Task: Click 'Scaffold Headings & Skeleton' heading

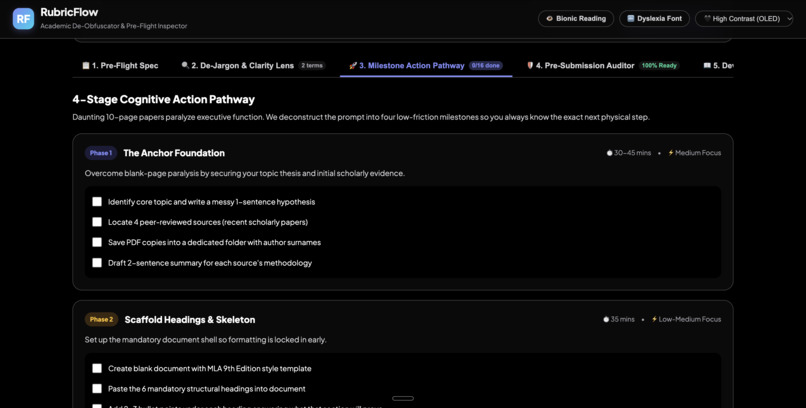Action: pyautogui.click(x=190, y=320)
